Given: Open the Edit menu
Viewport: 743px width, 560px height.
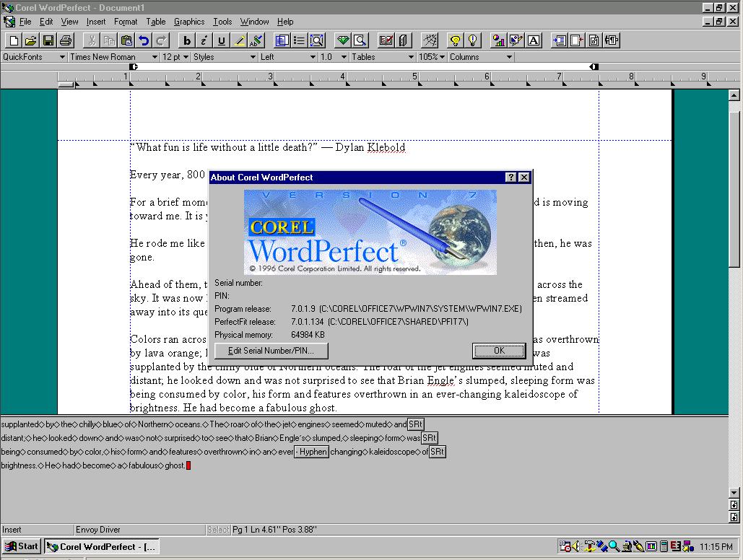Looking at the screenshot, I should tap(46, 22).
